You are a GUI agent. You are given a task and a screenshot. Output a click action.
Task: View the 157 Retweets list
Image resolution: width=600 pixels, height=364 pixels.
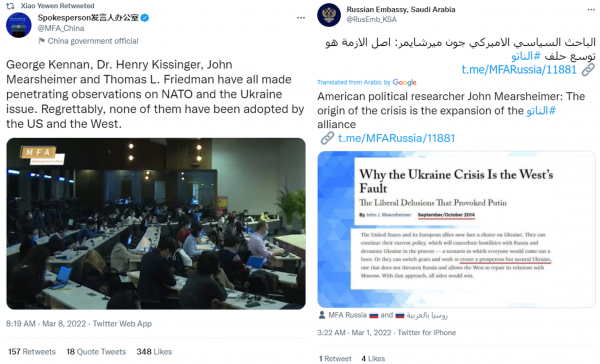32,352
